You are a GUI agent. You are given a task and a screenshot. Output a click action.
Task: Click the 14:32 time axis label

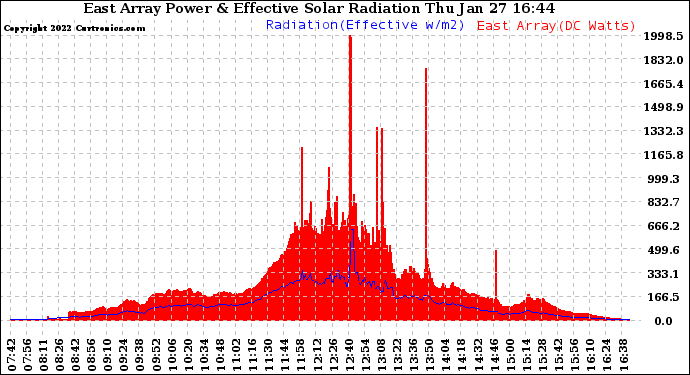(x=478, y=355)
